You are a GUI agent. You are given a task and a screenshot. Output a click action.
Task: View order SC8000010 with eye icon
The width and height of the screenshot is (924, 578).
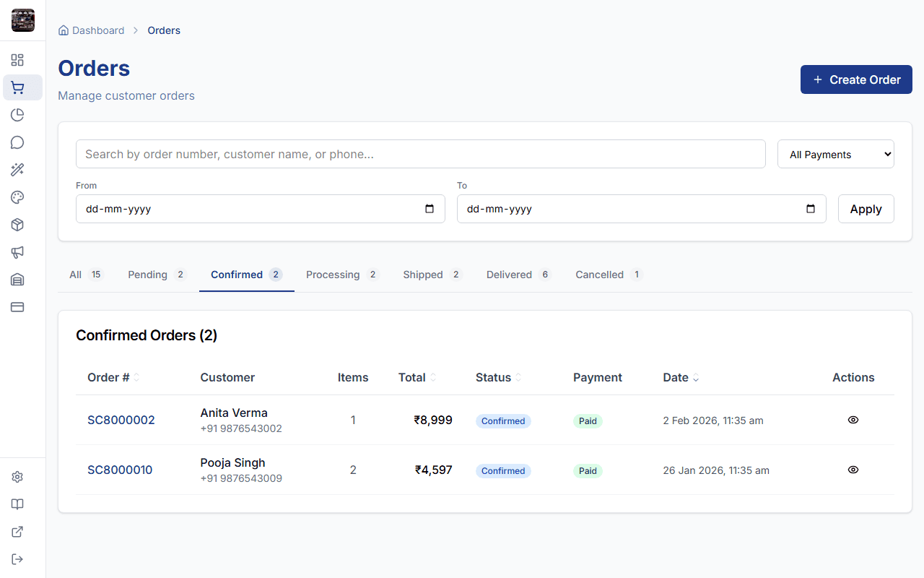pyautogui.click(x=853, y=470)
